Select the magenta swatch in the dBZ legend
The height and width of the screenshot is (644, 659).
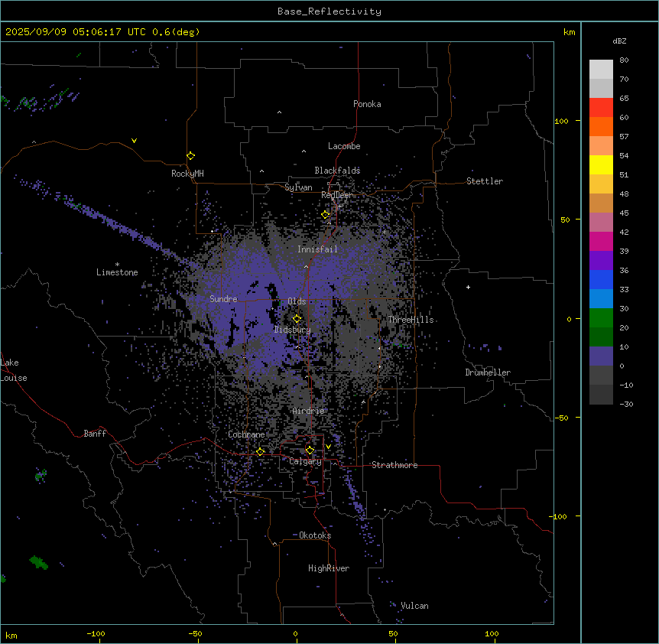point(601,241)
